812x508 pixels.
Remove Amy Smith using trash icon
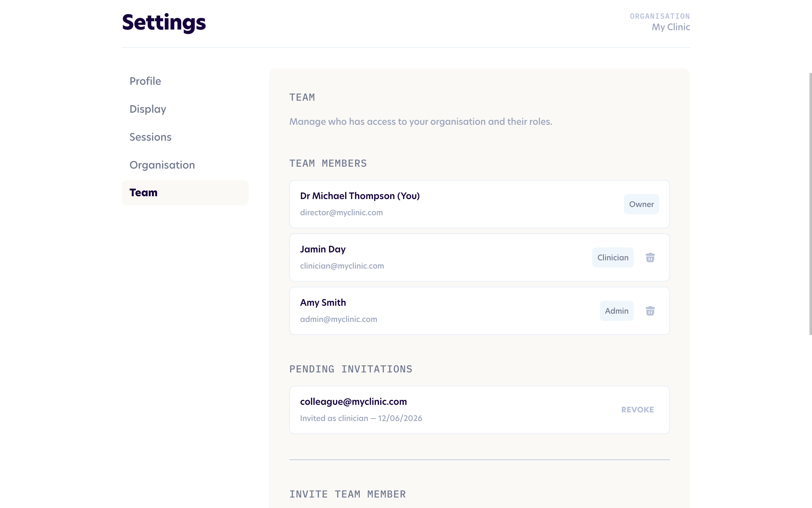pos(650,311)
